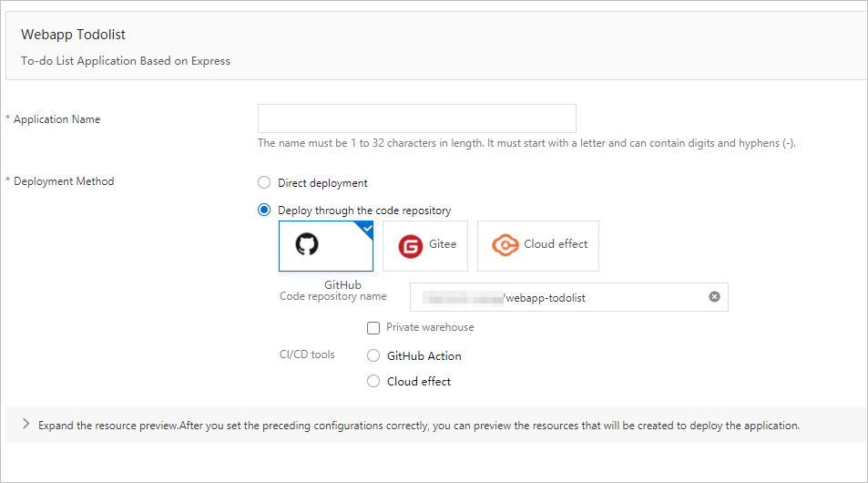Check the Private warehouse checkbox

pos(373,328)
